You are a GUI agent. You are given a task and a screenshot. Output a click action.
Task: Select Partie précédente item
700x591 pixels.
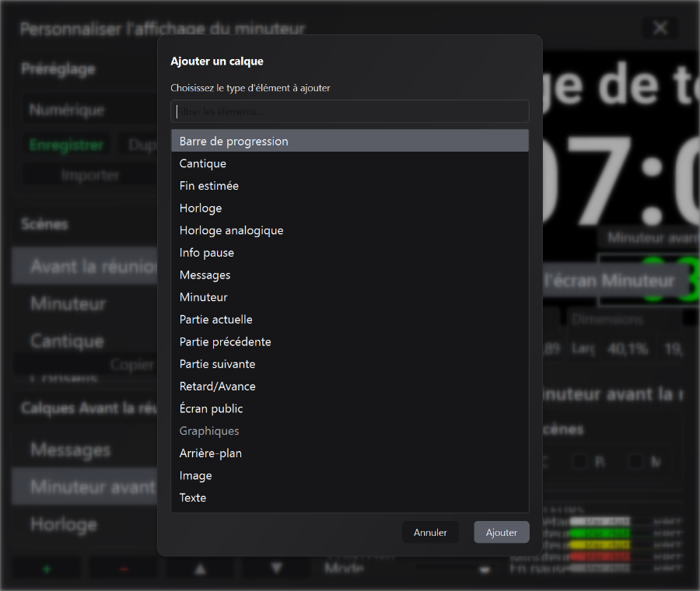coord(349,342)
